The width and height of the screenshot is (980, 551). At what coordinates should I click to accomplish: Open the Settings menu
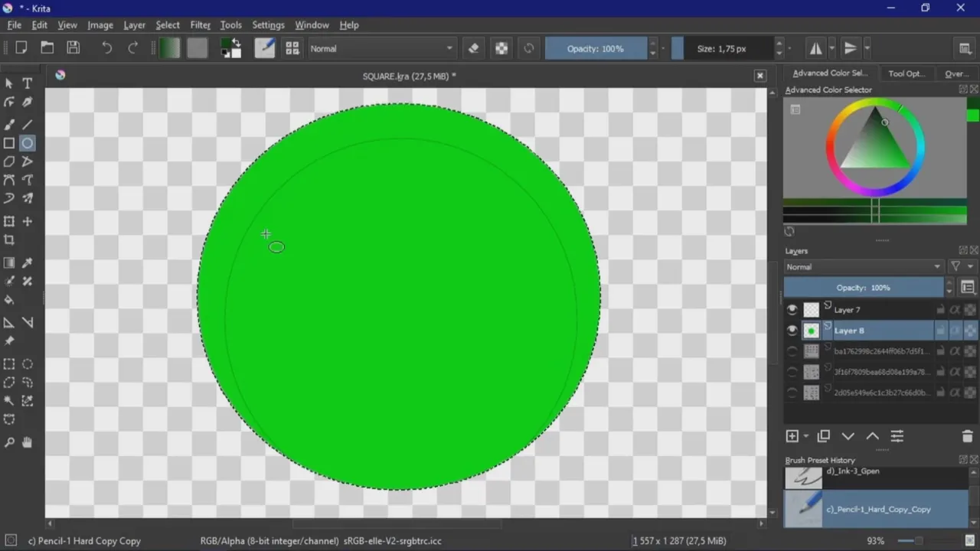click(268, 25)
